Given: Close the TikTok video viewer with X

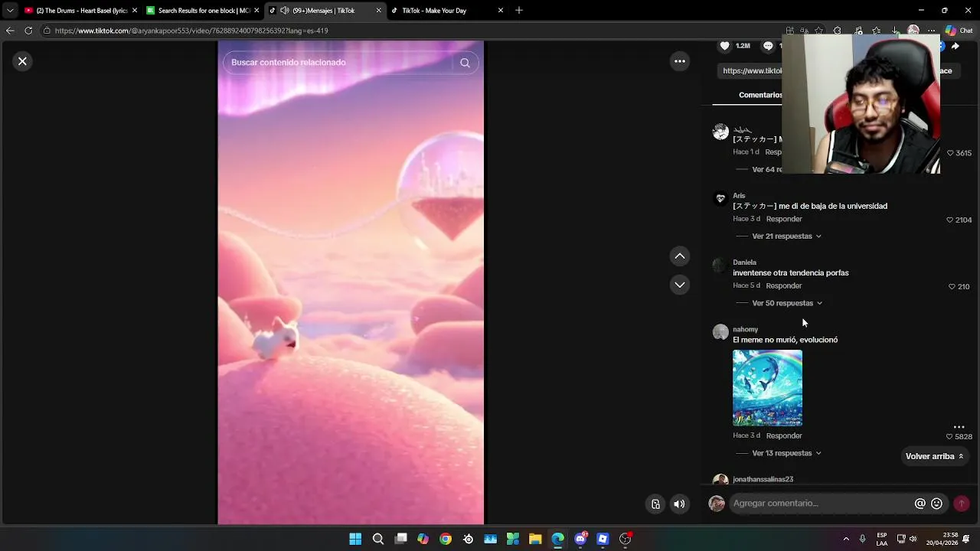Looking at the screenshot, I should [x=22, y=61].
